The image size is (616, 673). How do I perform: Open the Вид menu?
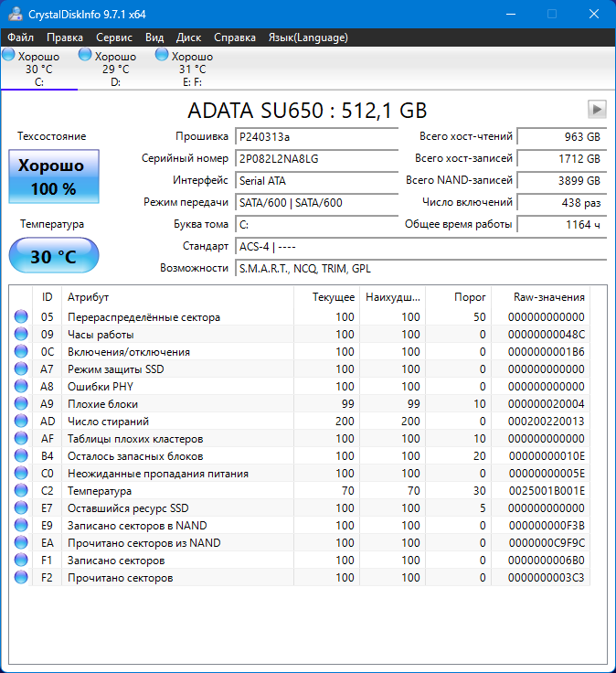154,37
